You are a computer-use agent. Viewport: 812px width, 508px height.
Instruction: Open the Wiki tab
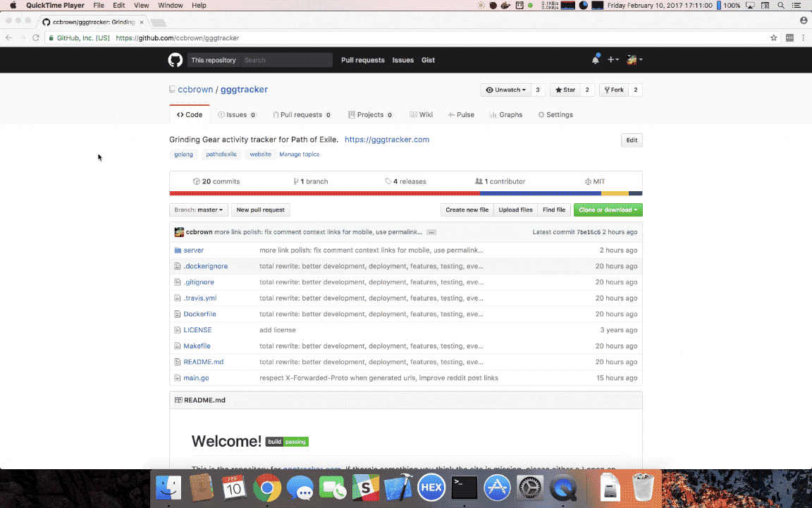click(421, 114)
